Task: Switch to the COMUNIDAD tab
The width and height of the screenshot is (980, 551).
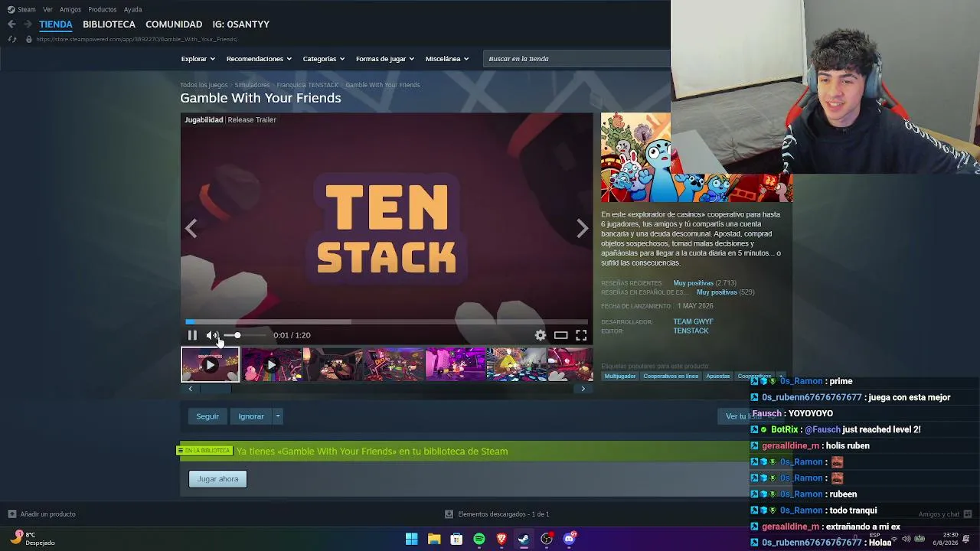Action: tap(174, 24)
